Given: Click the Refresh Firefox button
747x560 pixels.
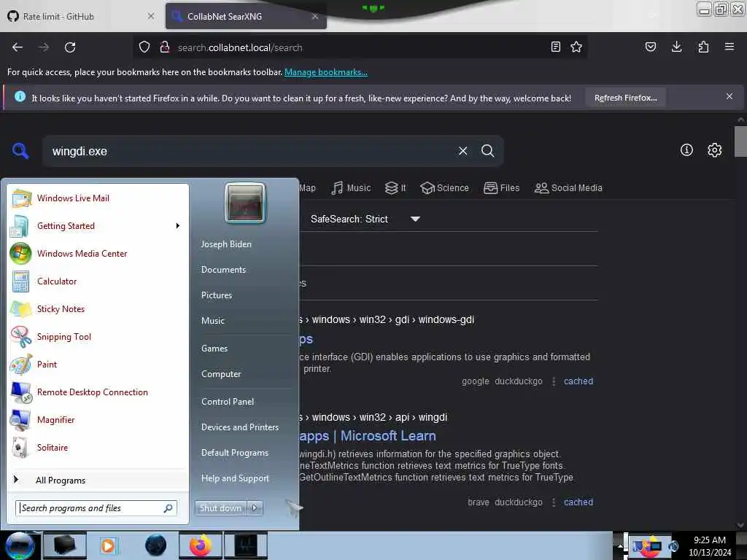Looking at the screenshot, I should [x=625, y=98].
